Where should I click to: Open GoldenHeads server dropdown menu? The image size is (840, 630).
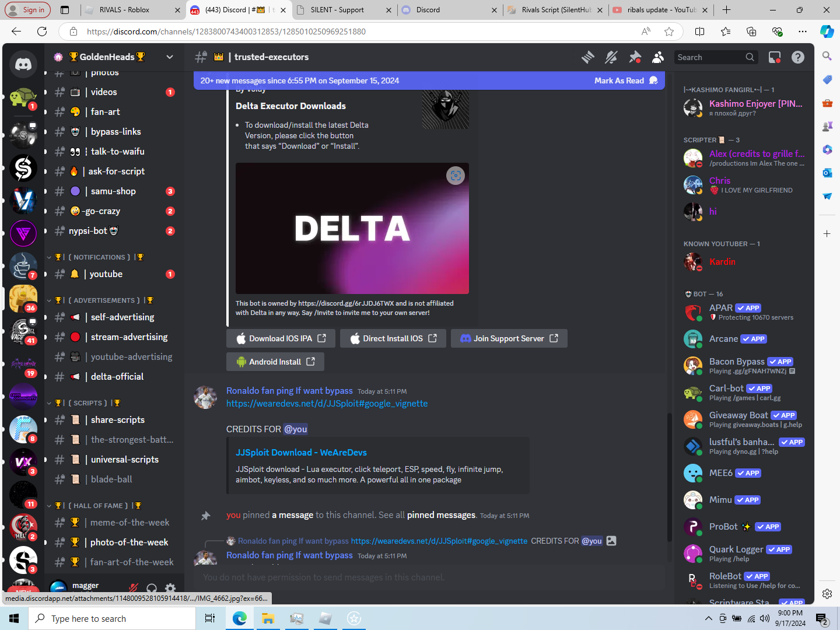(x=170, y=57)
